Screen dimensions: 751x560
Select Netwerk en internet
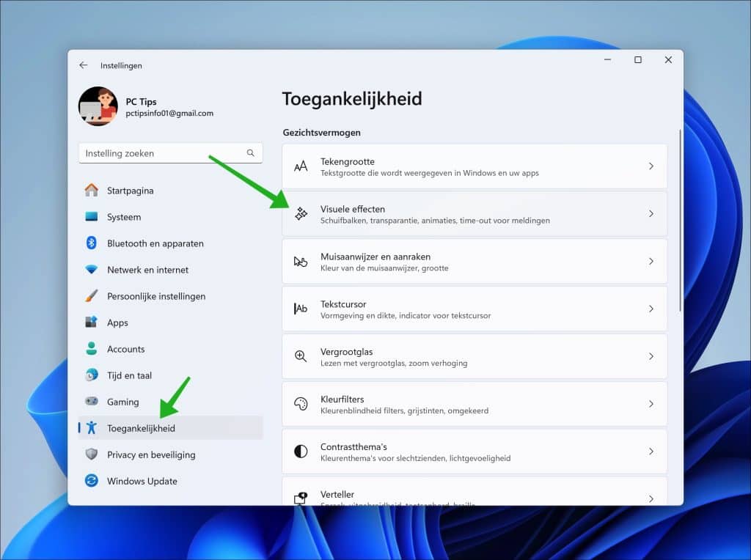(170, 270)
